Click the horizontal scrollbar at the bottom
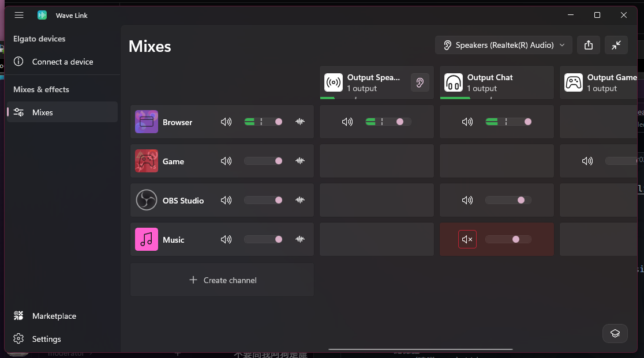Screen dimensions: 644x358 tap(421, 349)
